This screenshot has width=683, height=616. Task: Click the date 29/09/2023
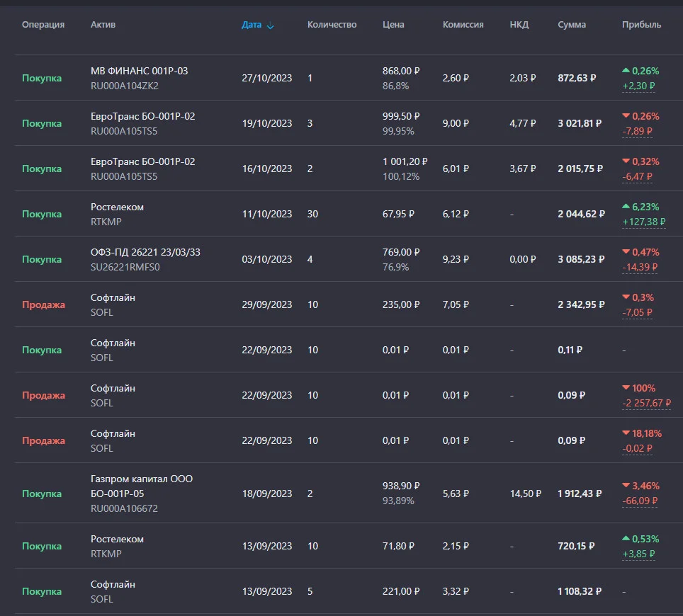267,304
